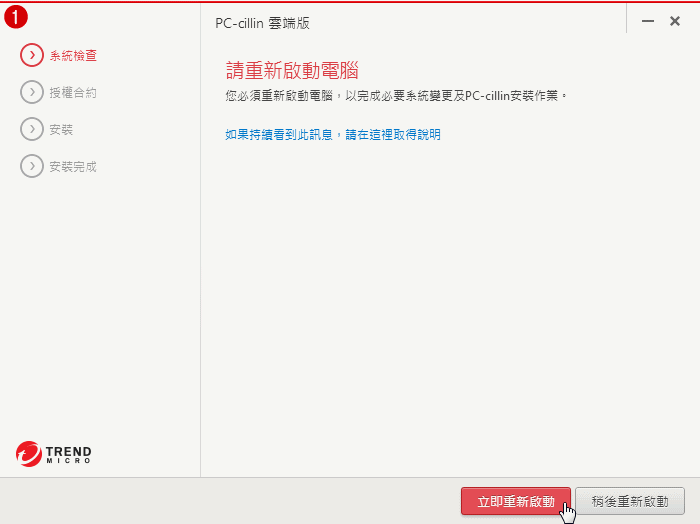Choose 稍後重新啟動 to restart later
The image size is (700, 524).
tap(630, 501)
